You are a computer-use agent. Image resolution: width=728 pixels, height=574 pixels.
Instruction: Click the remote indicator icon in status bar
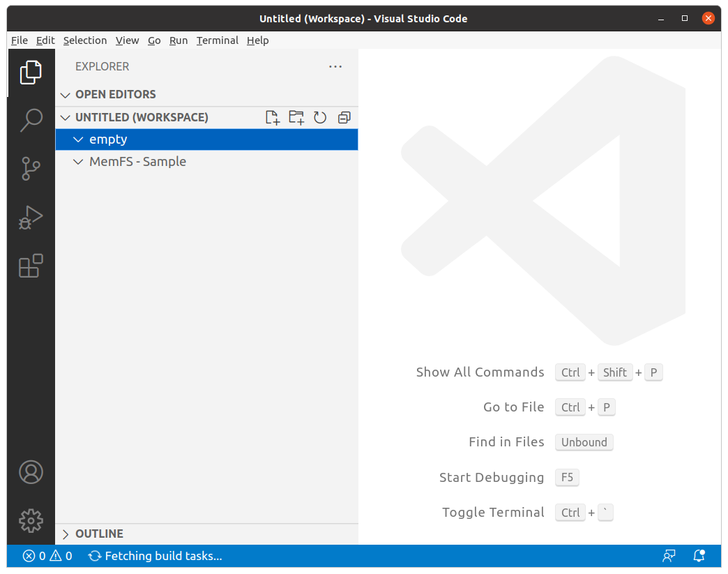(x=669, y=556)
